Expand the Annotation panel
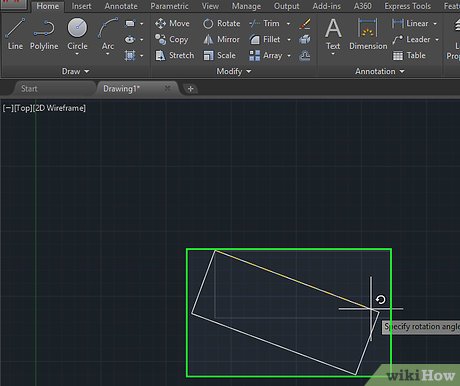Image resolution: width=460 pixels, height=386 pixels. click(x=380, y=71)
